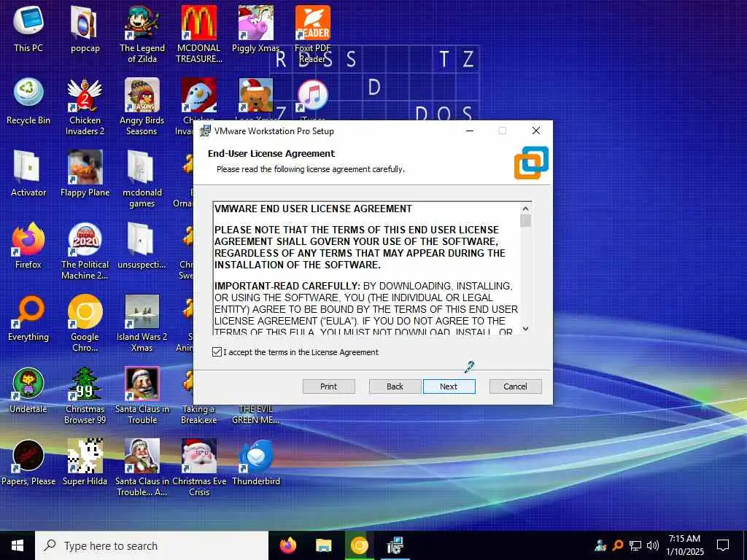
Task: Minimize the VMware setup window
Action: 470,131
